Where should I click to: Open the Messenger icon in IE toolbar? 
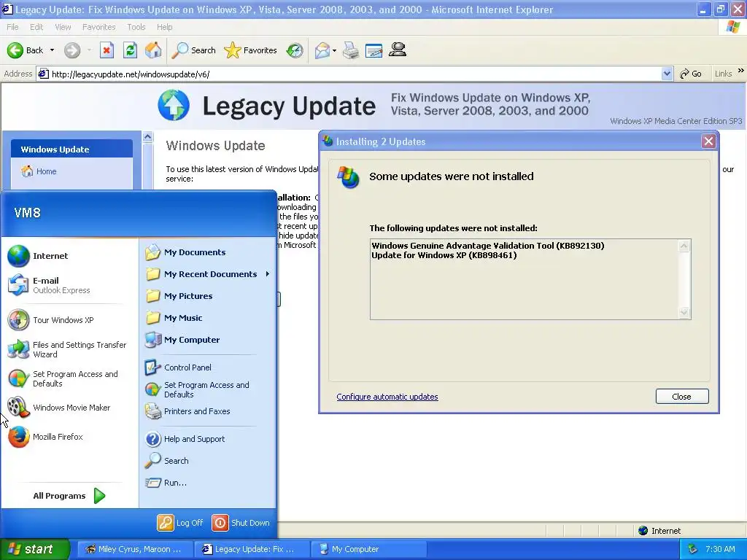(x=398, y=50)
